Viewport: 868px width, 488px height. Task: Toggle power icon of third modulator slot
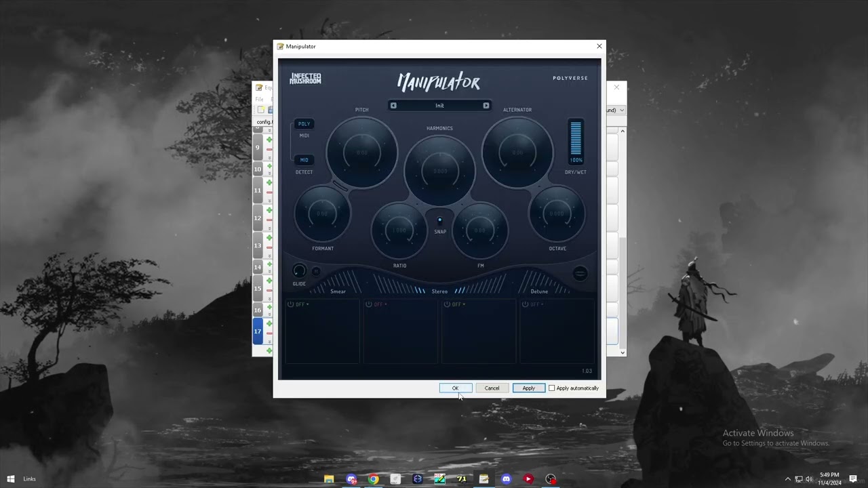pyautogui.click(x=447, y=304)
